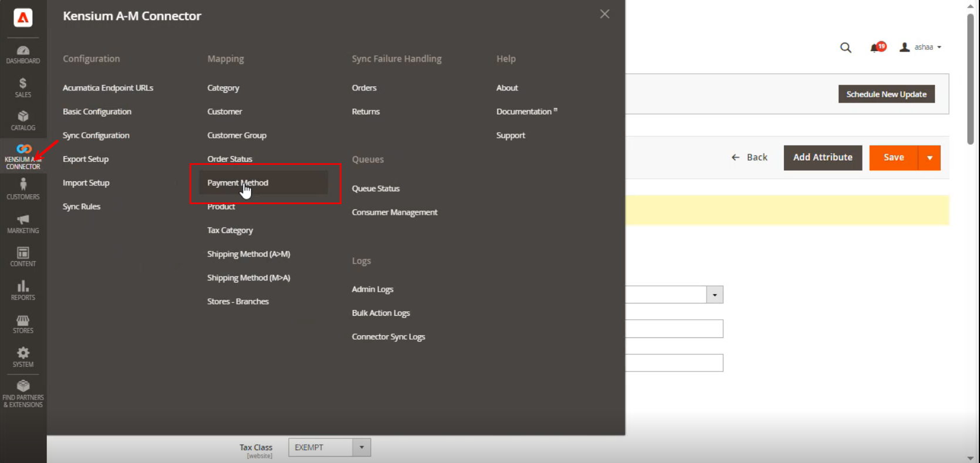Image resolution: width=980 pixels, height=463 pixels.
Task: Click the search magnifier icon
Action: click(x=846, y=48)
